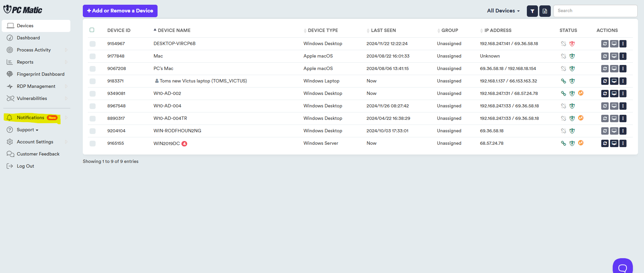Expand the Support menu
This screenshot has width=644, height=273.
[x=27, y=130]
